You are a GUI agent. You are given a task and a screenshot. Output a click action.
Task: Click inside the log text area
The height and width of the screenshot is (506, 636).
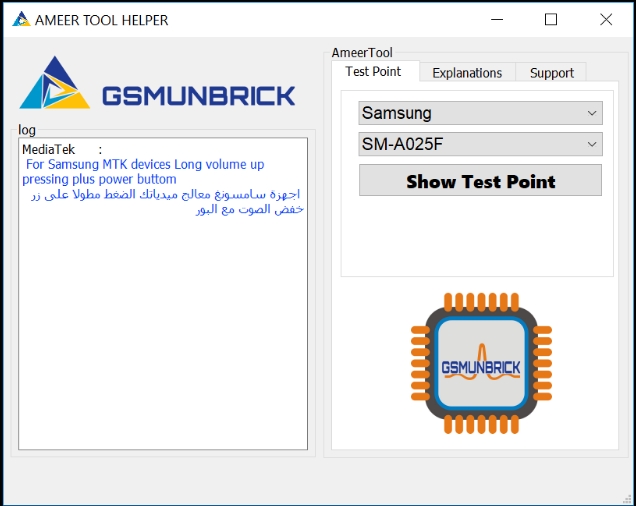pyautogui.click(x=163, y=294)
